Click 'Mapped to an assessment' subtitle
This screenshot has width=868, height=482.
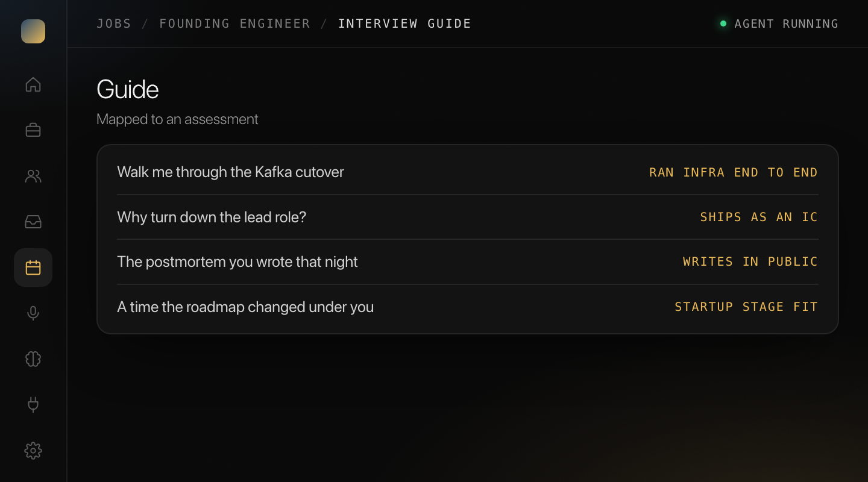pos(177,119)
